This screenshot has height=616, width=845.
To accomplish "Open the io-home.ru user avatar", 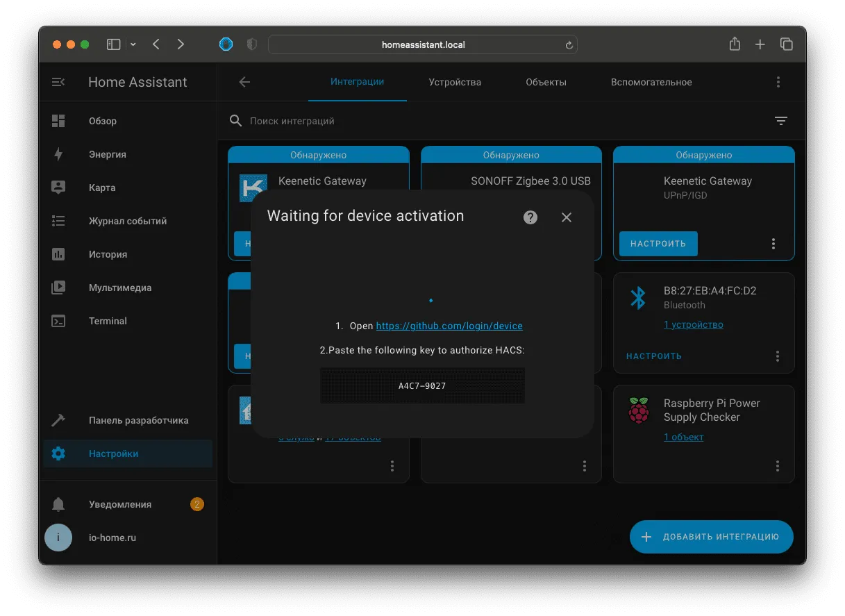I will [x=58, y=538].
